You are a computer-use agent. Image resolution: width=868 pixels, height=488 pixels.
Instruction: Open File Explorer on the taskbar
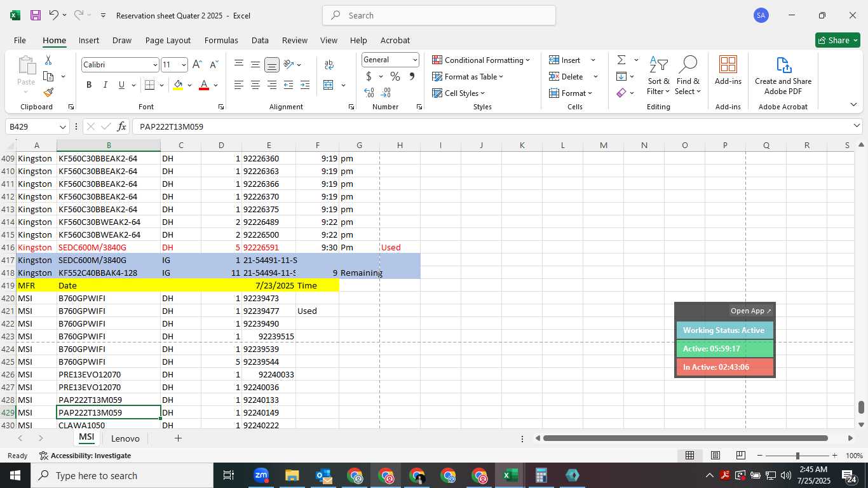click(292, 475)
